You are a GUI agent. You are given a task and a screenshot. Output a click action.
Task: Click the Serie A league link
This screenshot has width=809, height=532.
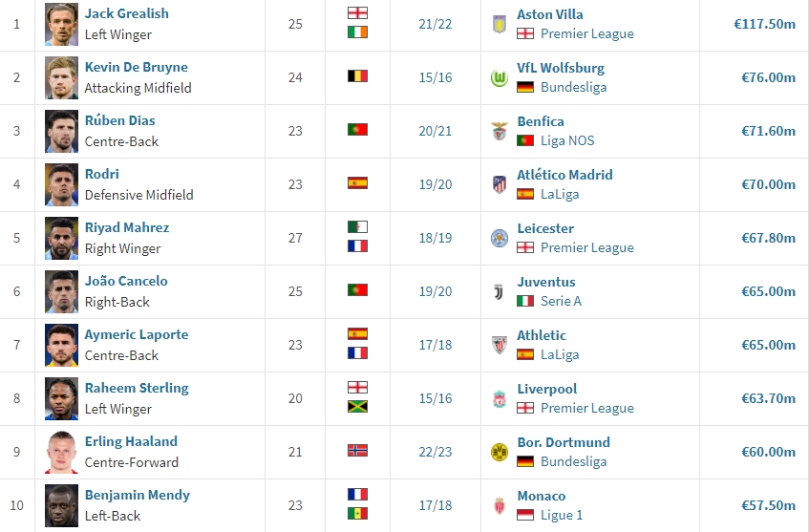561,301
